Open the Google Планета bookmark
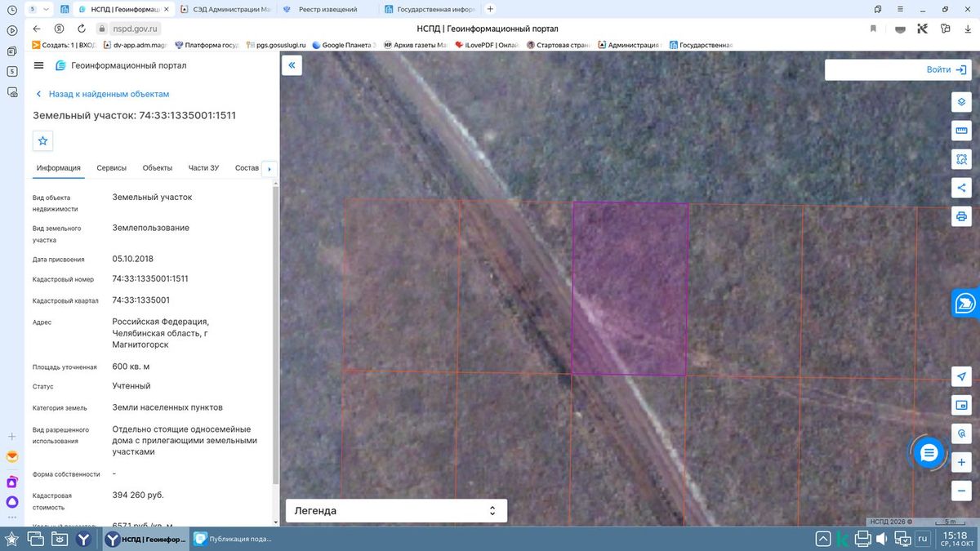 [343, 46]
